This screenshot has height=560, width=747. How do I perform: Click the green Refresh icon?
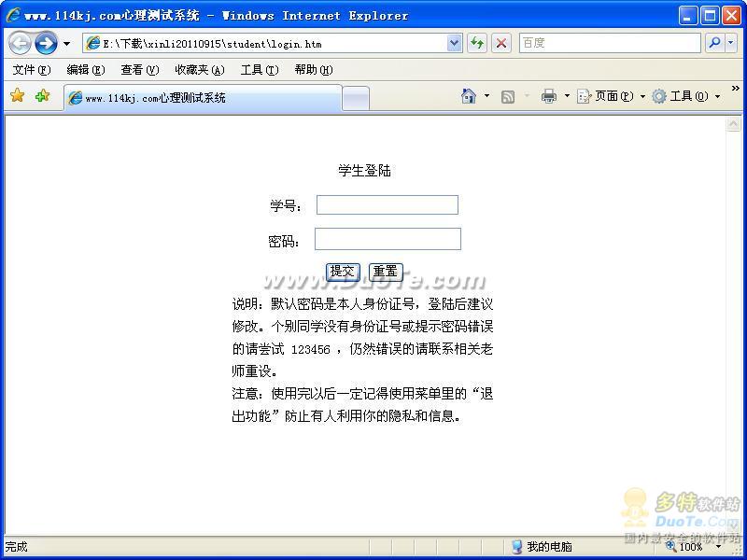click(477, 43)
